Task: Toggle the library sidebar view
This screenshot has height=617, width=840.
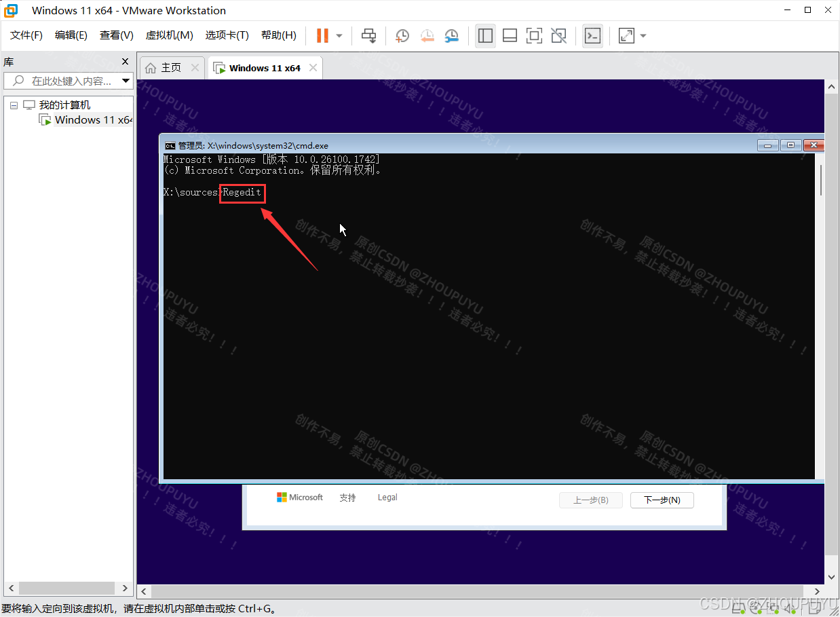Action: (485, 35)
